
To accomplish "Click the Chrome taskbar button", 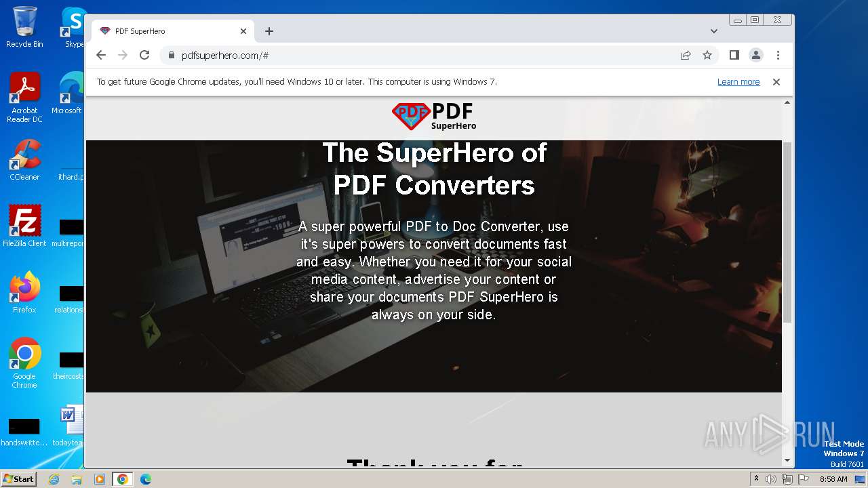I will [x=123, y=479].
